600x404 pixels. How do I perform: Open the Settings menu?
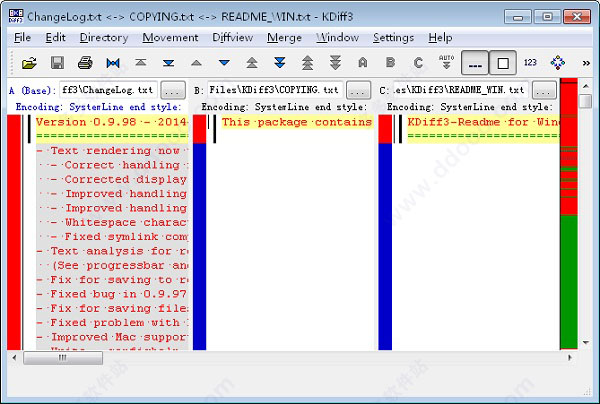(393, 37)
